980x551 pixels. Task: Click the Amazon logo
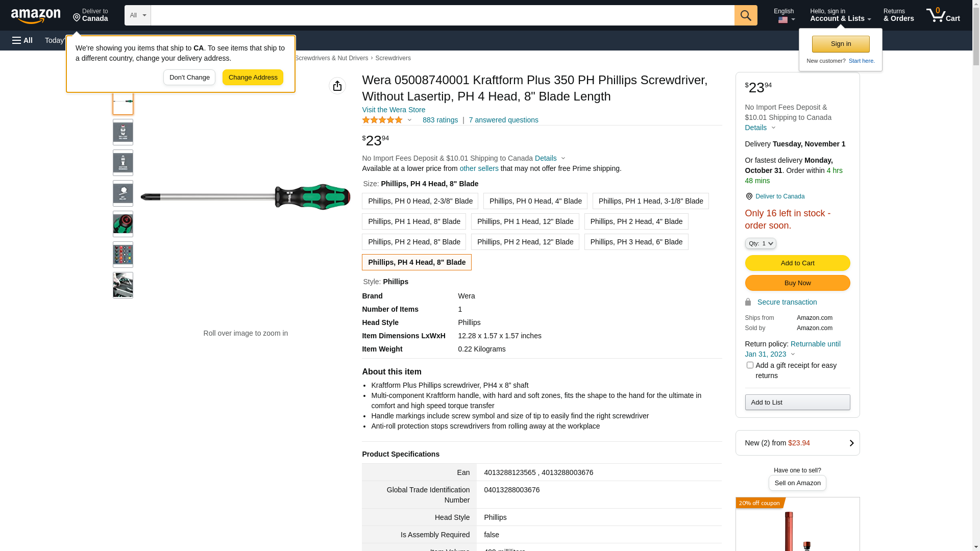(36, 16)
